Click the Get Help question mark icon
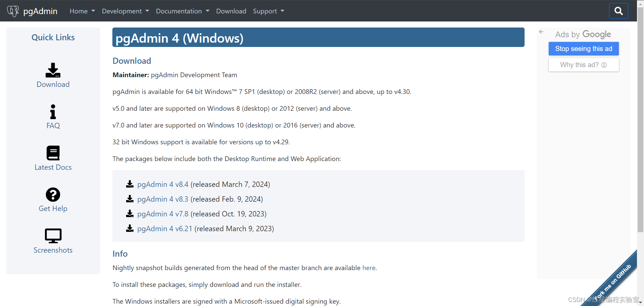 pos(53,195)
